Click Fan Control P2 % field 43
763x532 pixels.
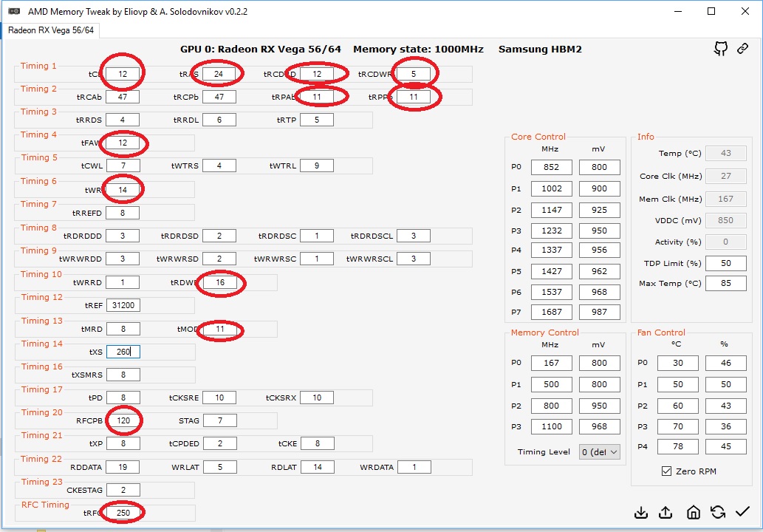[726, 406]
